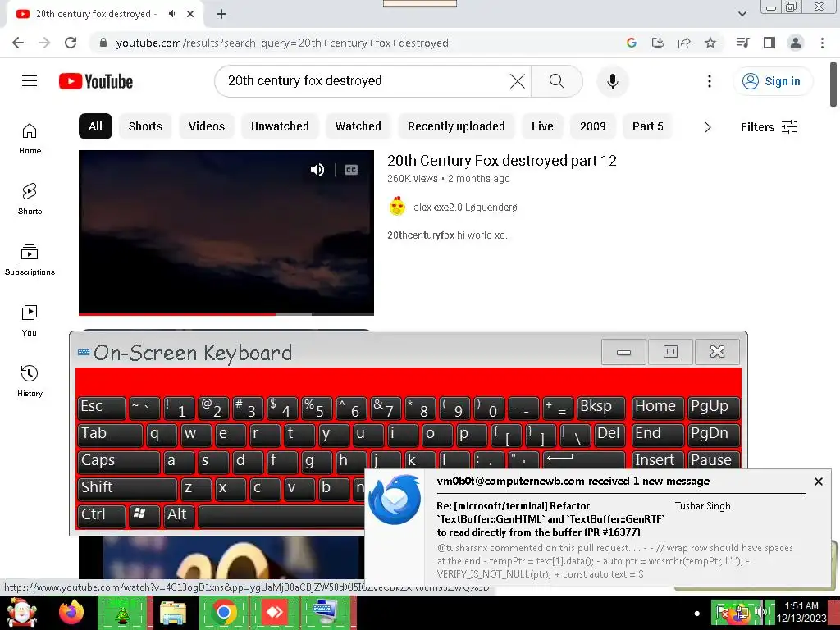Open Chrome side panel icon

click(x=769, y=43)
